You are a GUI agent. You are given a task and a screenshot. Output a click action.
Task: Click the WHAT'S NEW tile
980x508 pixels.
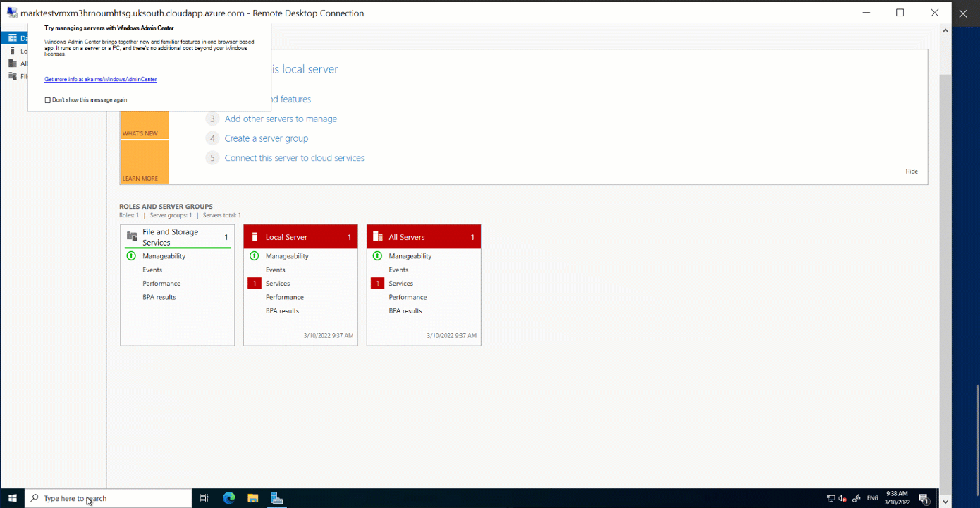(x=144, y=125)
